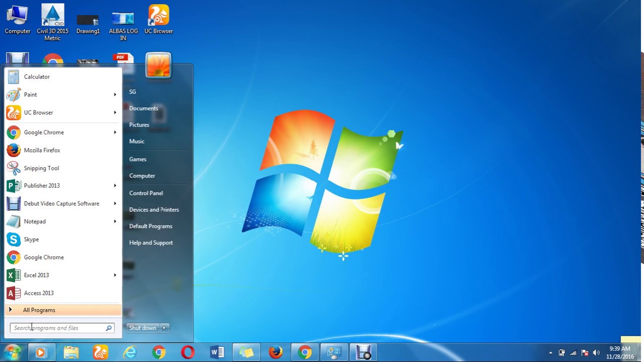Open Internet Explorer from the taskbar

130,352
